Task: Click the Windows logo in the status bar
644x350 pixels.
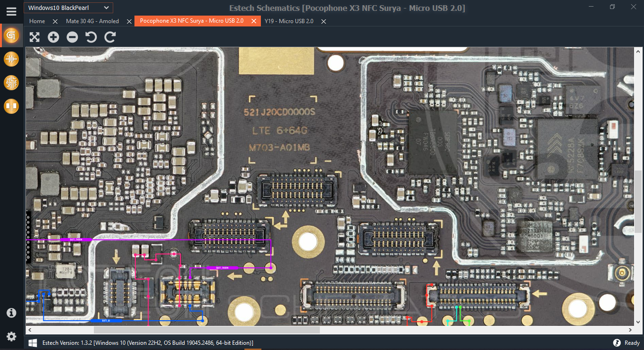Action: point(33,342)
